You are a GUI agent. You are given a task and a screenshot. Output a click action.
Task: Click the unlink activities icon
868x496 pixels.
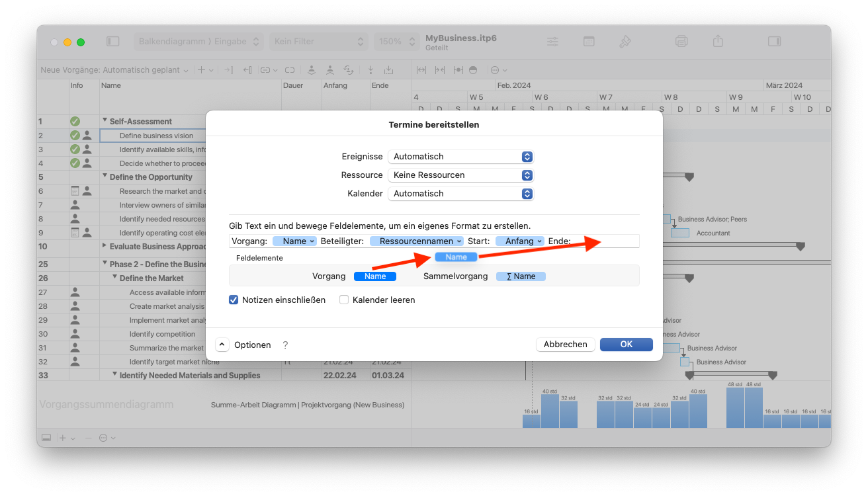(x=290, y=69)
